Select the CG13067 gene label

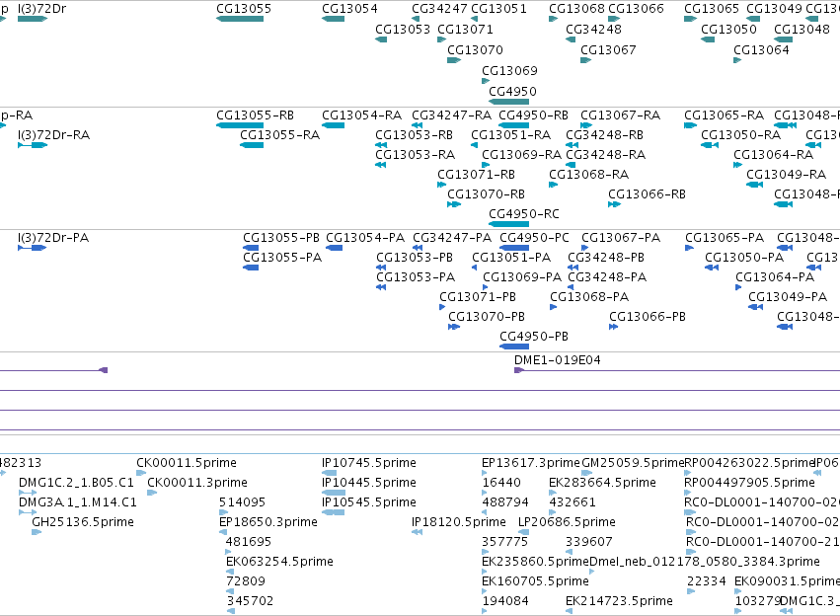[608, 49]
